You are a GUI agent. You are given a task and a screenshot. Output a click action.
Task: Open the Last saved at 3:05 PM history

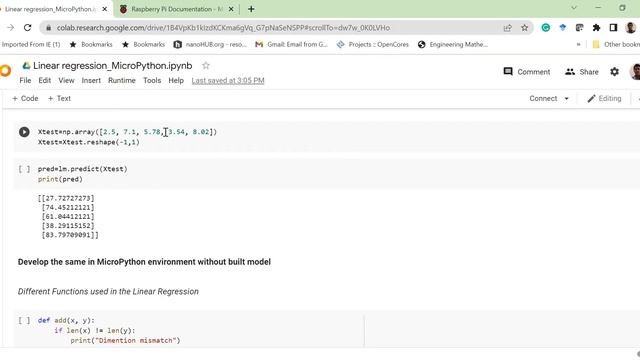228,80
